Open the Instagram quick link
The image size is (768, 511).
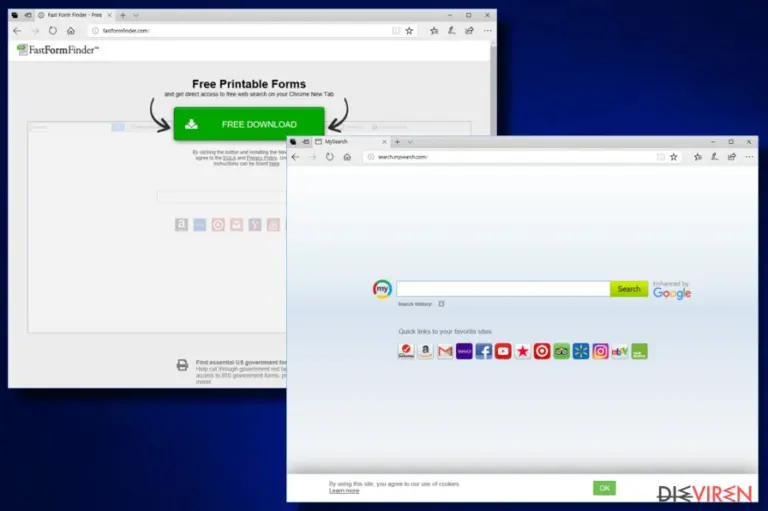(x=600, y=351)
